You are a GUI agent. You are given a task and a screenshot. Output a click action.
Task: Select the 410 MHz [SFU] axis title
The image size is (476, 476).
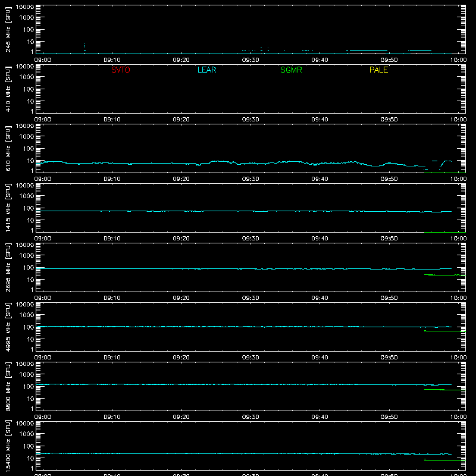8,89
